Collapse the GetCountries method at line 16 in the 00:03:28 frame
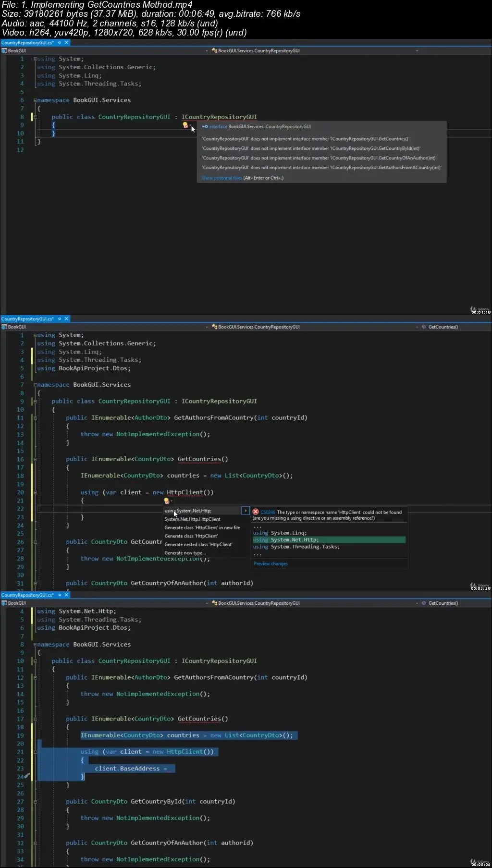 click(x=35, y=459)
